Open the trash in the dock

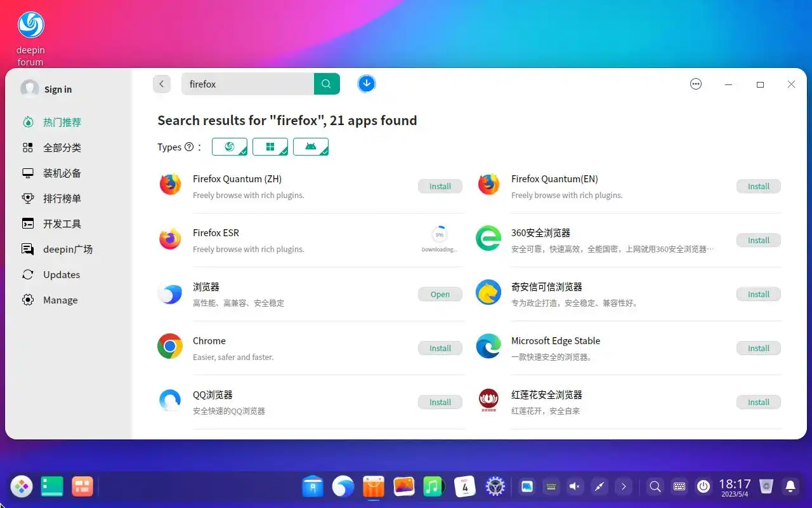pyautogui.click(x=766, y=486)
